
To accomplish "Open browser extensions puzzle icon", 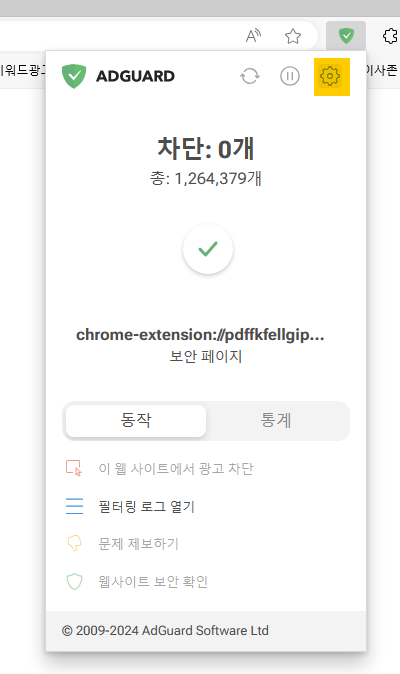I will click(x=390, y=36).
